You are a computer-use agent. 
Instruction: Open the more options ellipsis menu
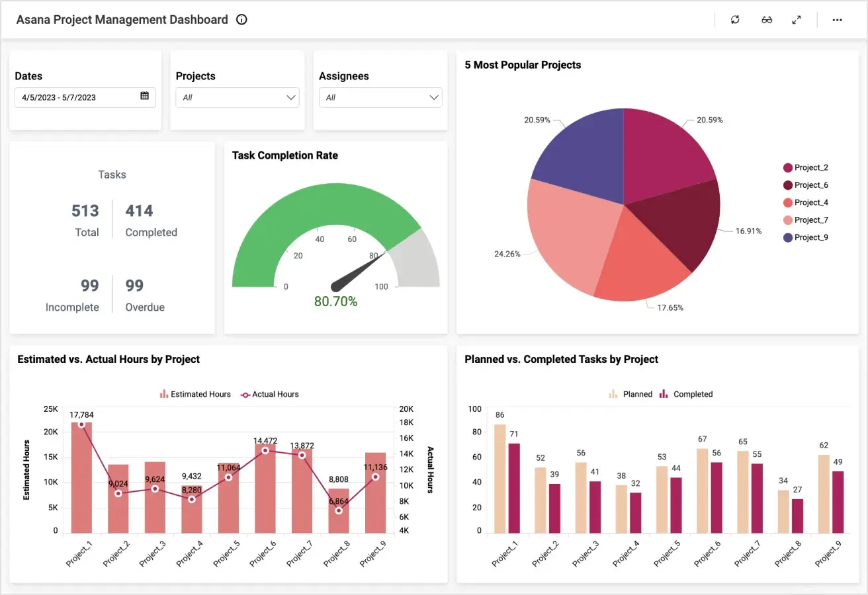point(837,19)
